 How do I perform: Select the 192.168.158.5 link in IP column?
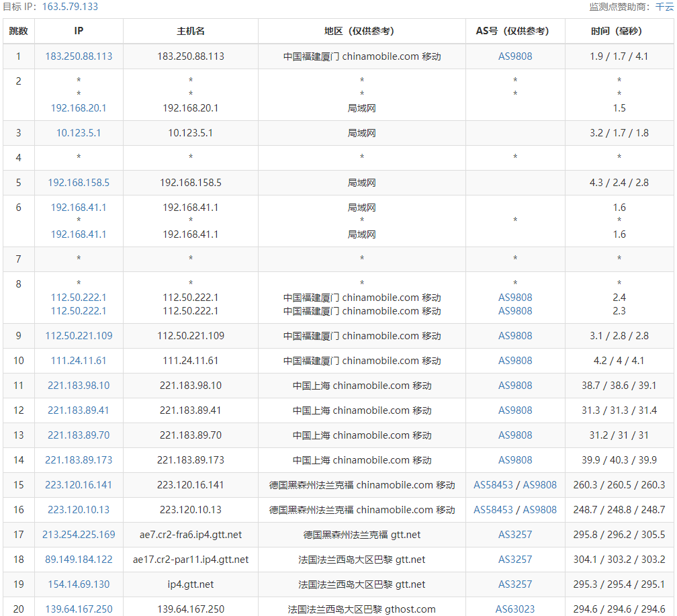tap(79, 183)
